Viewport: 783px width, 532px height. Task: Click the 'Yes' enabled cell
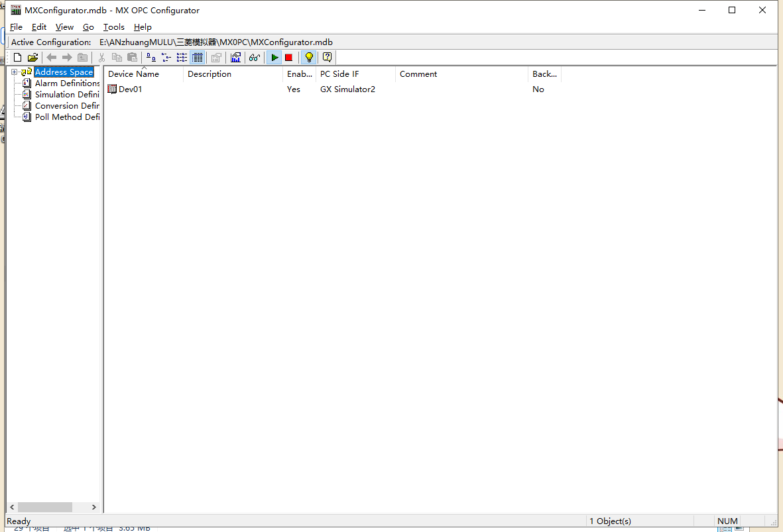294,89
